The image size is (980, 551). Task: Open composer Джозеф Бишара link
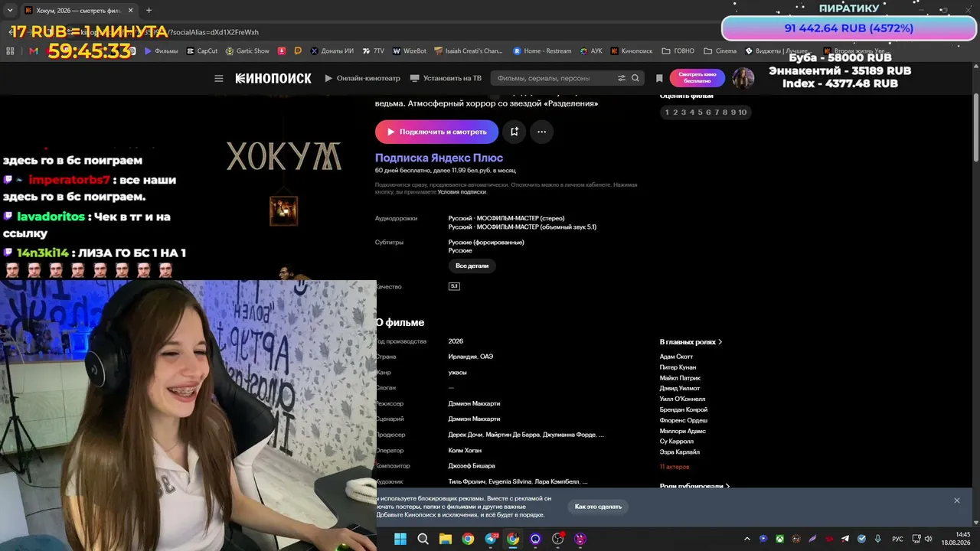[x=472, y=465]
